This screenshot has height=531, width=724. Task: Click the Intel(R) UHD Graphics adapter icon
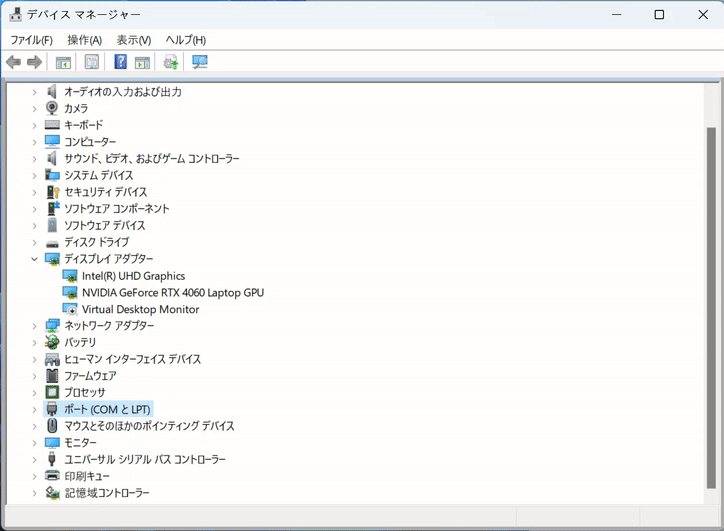pos(70,276)
